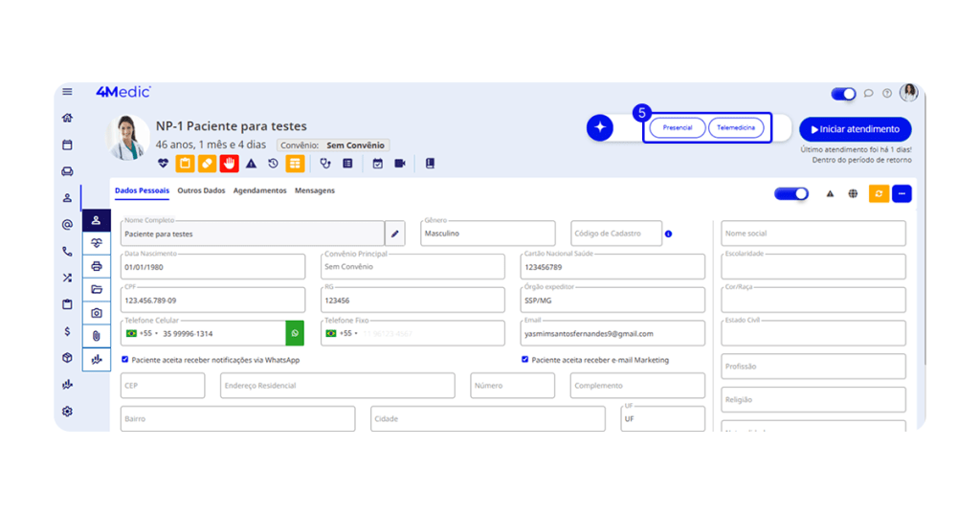Click the Iniciar atendimento button
The image size is (980, 514).
855,129
